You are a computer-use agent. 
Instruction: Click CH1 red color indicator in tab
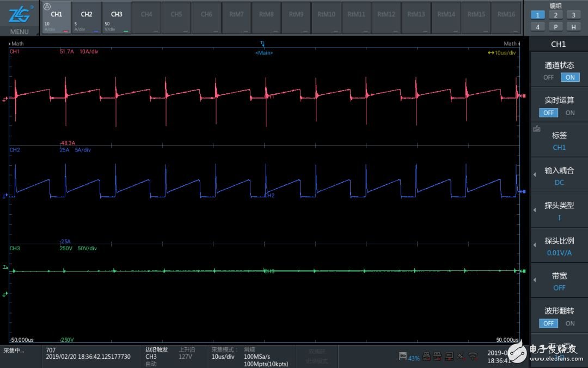pyautogui.click(x=66, y=32)
